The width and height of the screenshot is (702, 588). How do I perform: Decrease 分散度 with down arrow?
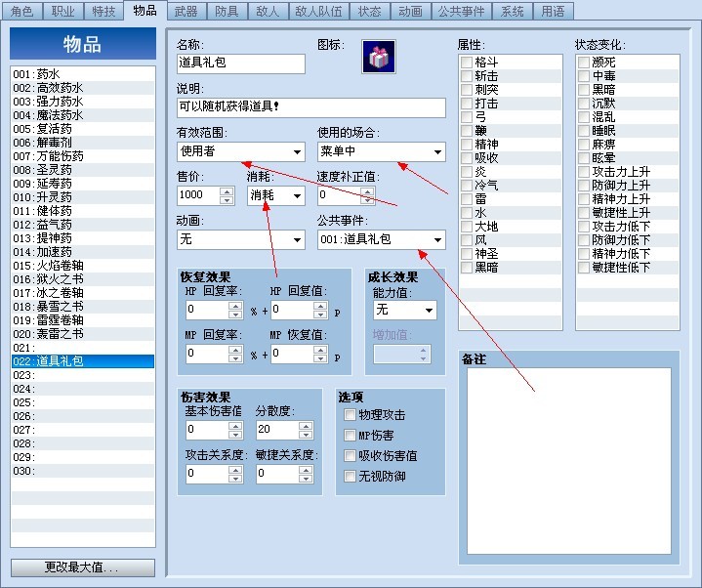click(x=306, y=435)
